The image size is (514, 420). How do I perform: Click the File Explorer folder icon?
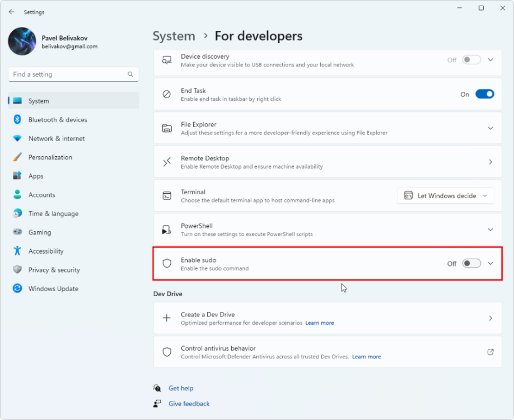[x=167, y=128]
